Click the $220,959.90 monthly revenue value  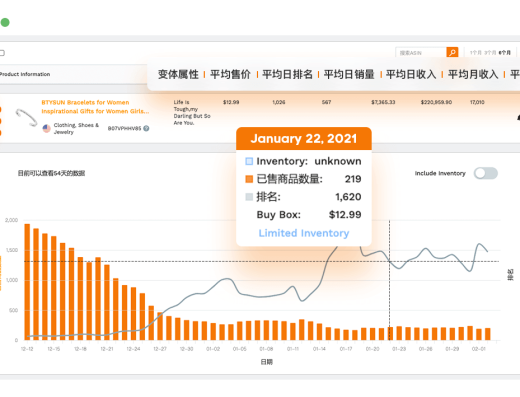point(436,102)
